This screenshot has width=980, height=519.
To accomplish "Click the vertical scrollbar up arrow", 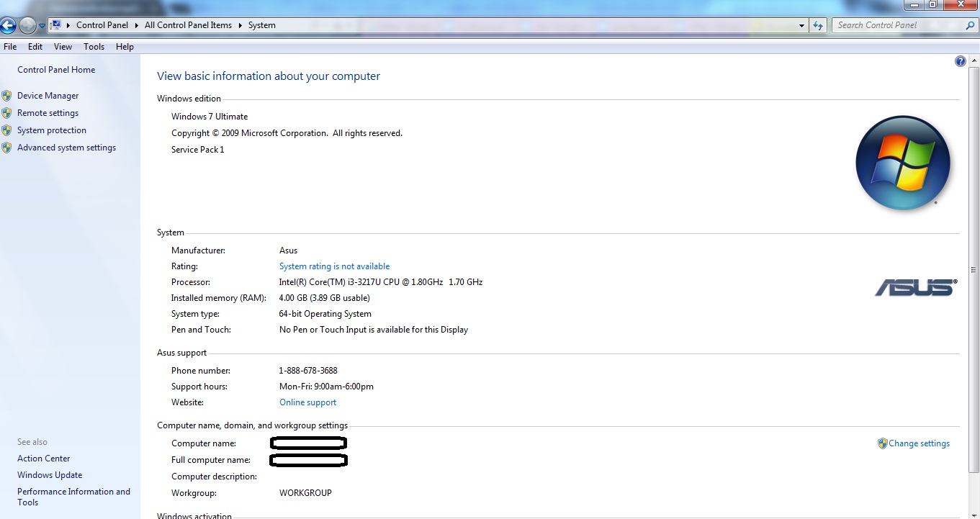I will (974, 61).
